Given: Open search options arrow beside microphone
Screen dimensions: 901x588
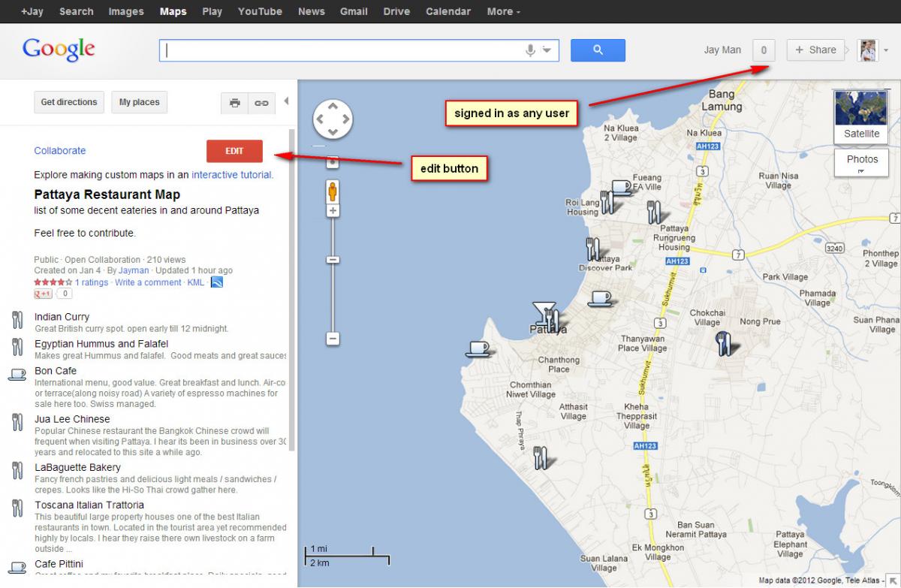Looking at the screenshot, I should point(547,50).
